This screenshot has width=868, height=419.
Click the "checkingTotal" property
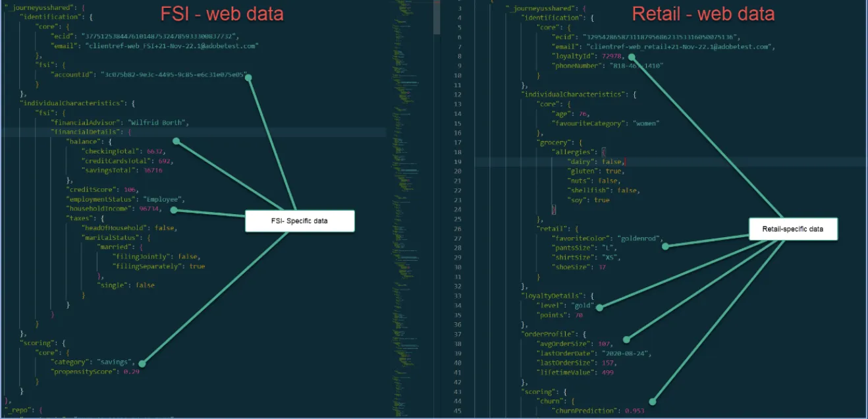122,151
